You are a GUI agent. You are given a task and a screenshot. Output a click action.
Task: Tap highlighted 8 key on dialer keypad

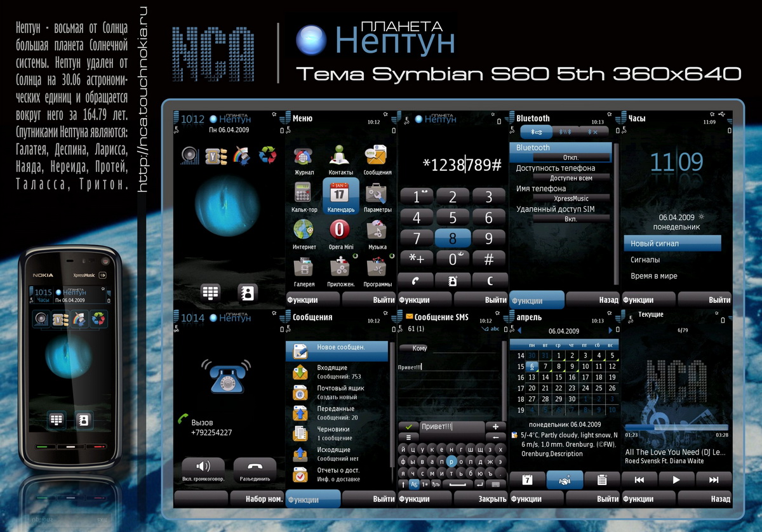click(453, 239)
